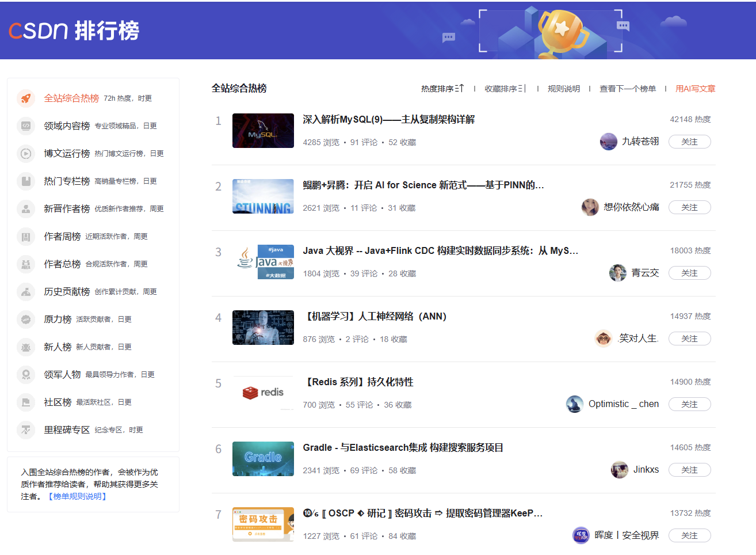Click 用AI写文章 link
This screenshot has width=756, height=555.
[696, 89]
